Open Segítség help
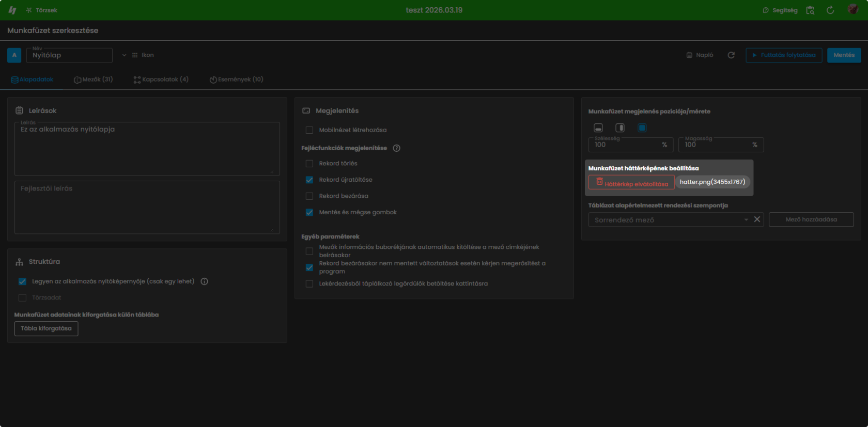Image resolution: width=868 pixels, height=427 pixels. point(780,10)
